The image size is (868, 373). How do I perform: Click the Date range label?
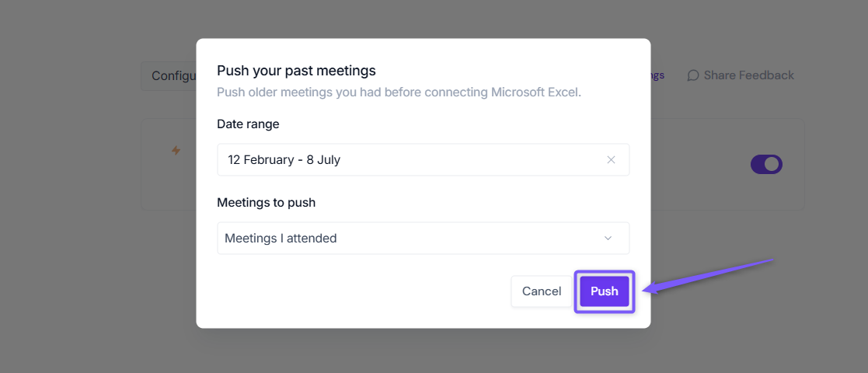(x=248, y=124)
